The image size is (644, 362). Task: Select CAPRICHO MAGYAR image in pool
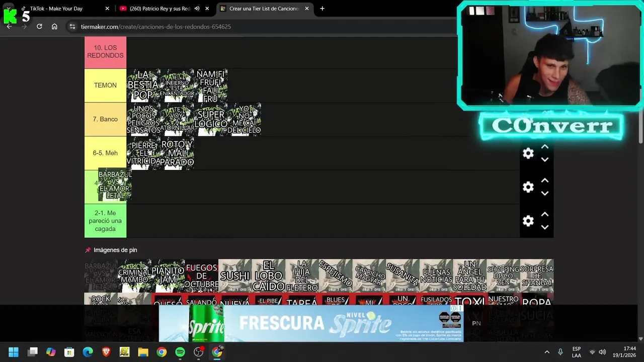[x=369, y=276]
